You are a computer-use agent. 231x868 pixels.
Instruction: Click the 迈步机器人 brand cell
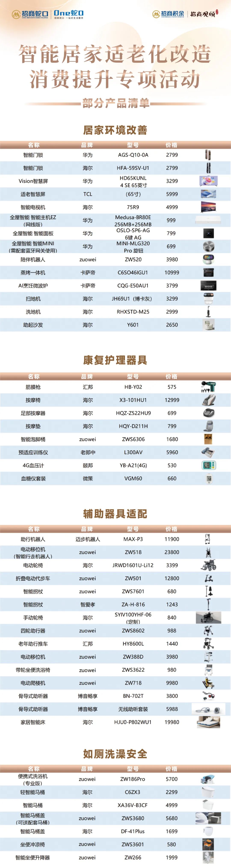coord(88,539)
